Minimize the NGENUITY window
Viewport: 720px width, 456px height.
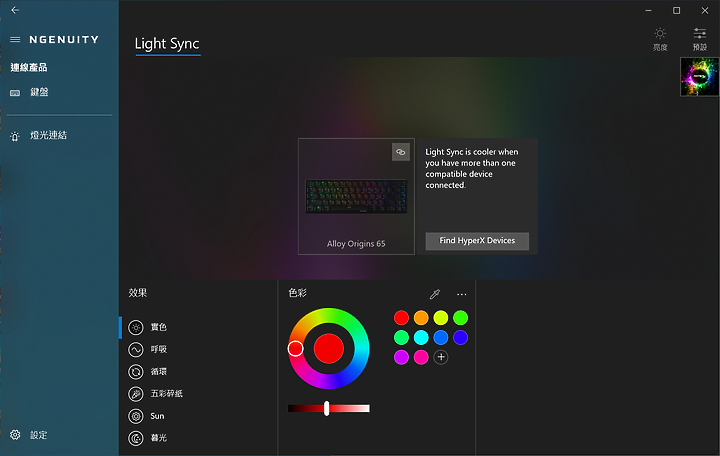[648, 10]
